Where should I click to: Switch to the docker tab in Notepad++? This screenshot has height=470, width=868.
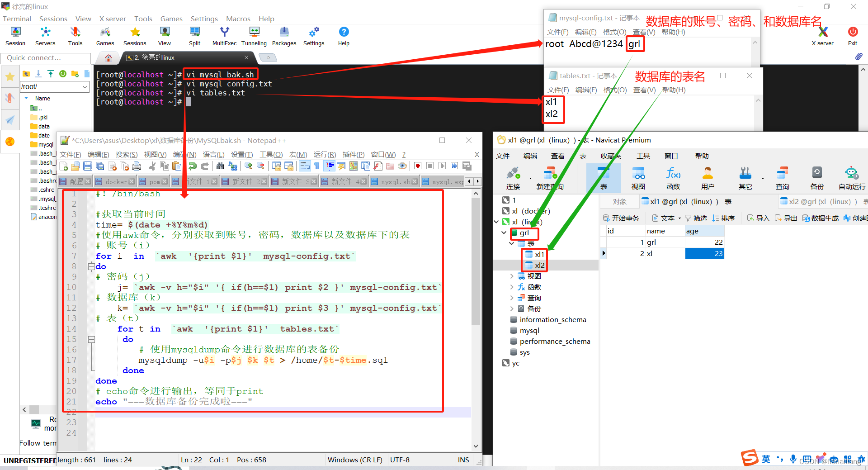115,181
